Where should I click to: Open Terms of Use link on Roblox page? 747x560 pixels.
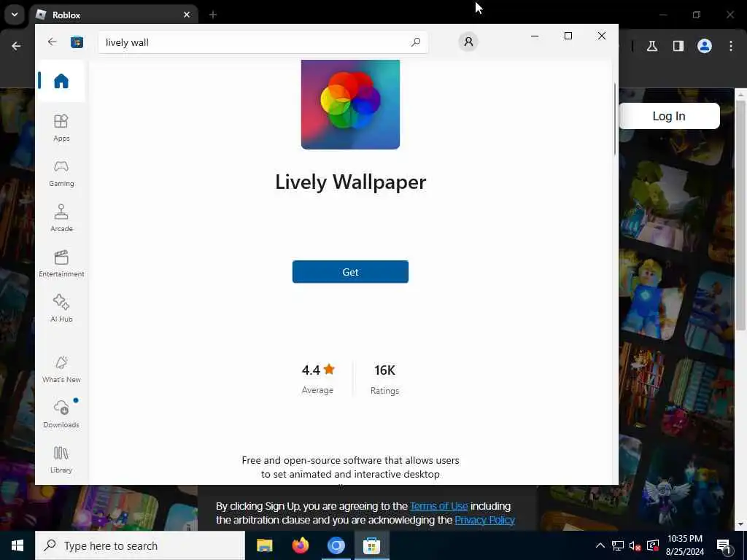[438, 506]
